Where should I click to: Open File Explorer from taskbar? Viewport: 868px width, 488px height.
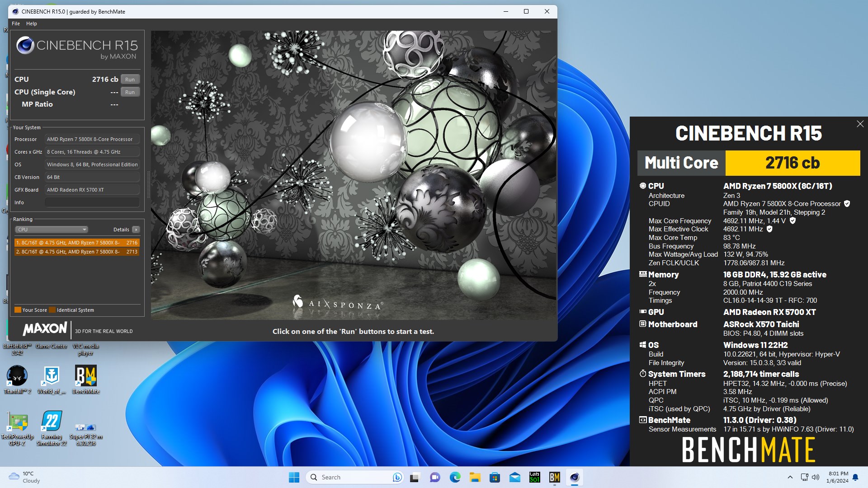(x=475, y=477)
